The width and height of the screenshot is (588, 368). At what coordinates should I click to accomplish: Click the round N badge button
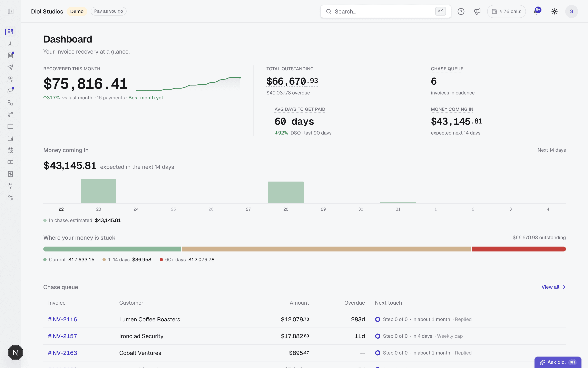[x=15, y=352]
